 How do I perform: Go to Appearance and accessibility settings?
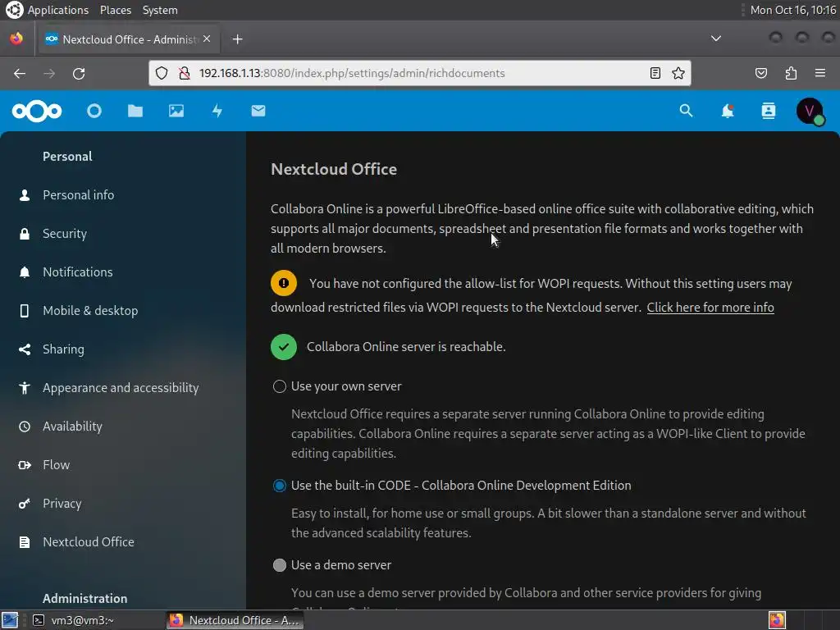point(121,388)
